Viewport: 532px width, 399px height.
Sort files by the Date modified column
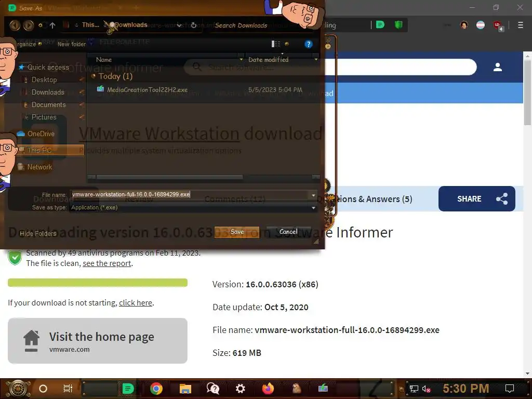(x=269, y=60)
